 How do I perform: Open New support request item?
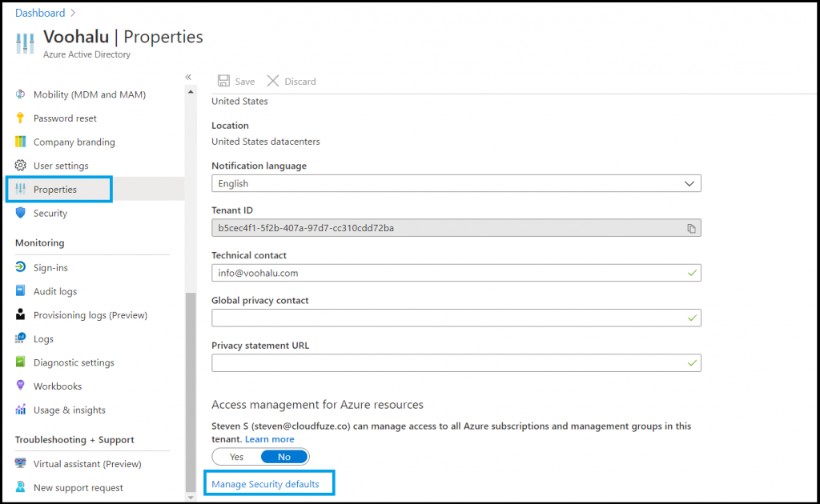[78, 487]
